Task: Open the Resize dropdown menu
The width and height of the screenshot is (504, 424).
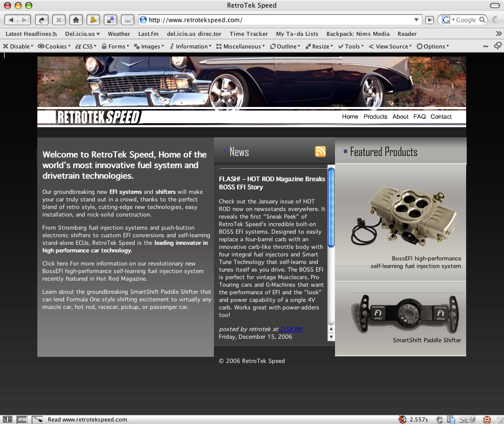Action: click(x=319, y=46)
